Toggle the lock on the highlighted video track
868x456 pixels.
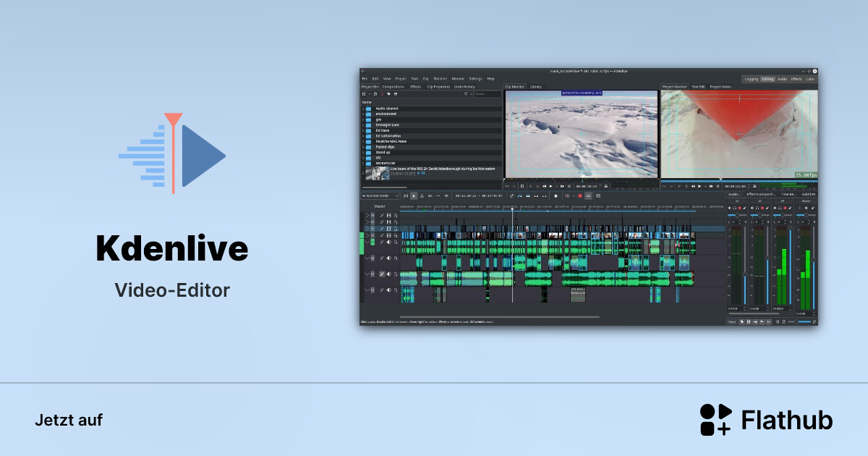click(x=396, y=229)
